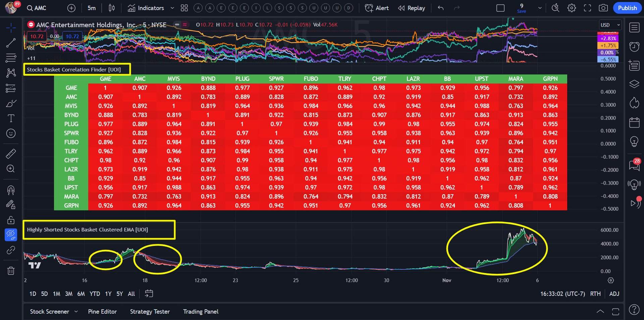
Task: Select the All date range
Action: point(131,294)
